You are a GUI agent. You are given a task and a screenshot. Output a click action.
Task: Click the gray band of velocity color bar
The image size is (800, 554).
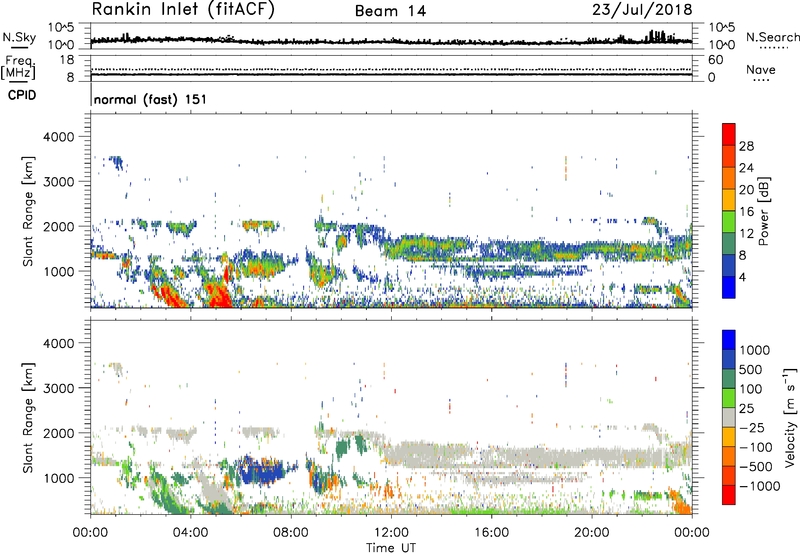(x=729, y=417)
